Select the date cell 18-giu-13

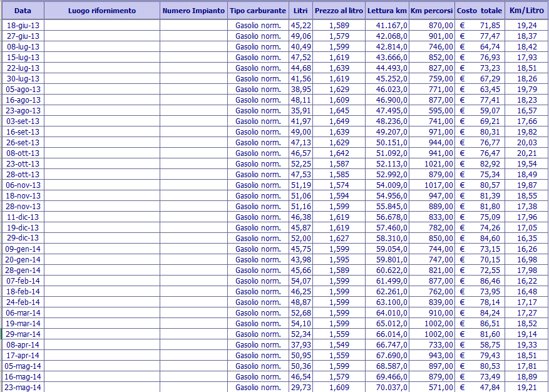(23, 25)
